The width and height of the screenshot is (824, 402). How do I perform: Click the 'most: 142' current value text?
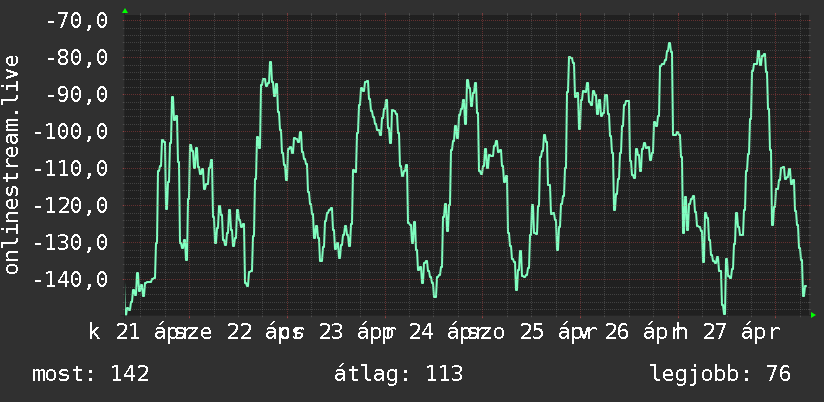[x=90, y=374]
